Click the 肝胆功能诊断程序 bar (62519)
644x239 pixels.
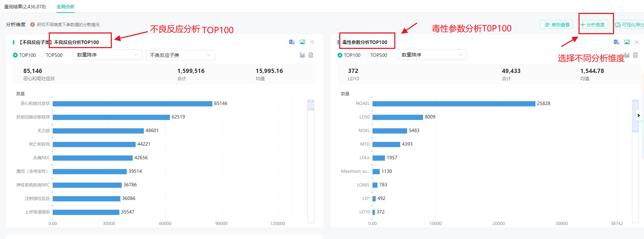click(x=111, y=117)
